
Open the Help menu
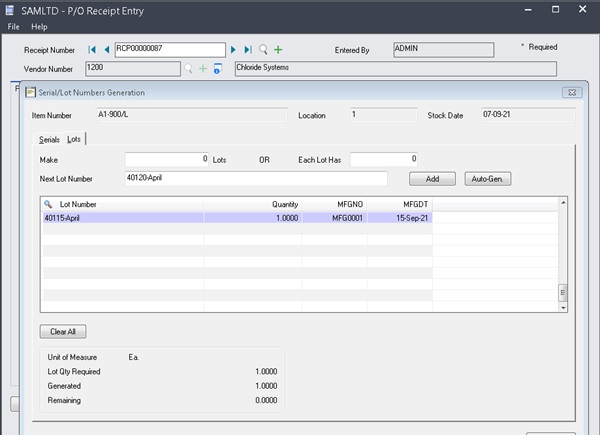39,27
